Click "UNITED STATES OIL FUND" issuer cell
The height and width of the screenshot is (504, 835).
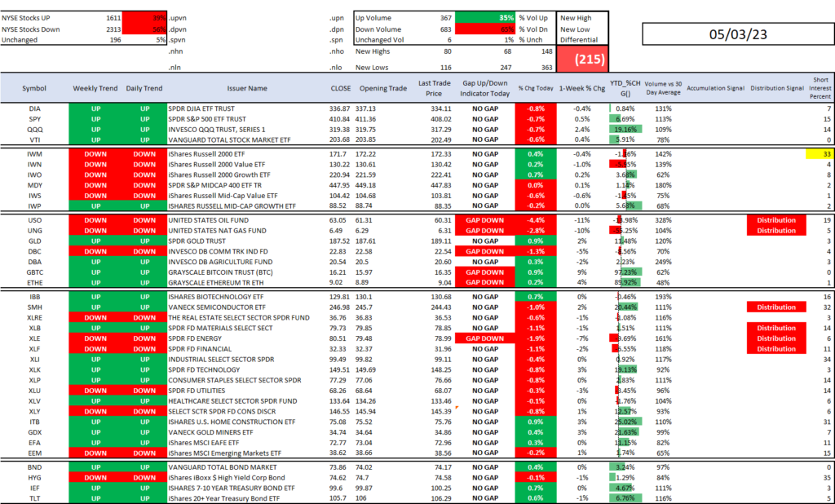[208, 220]
